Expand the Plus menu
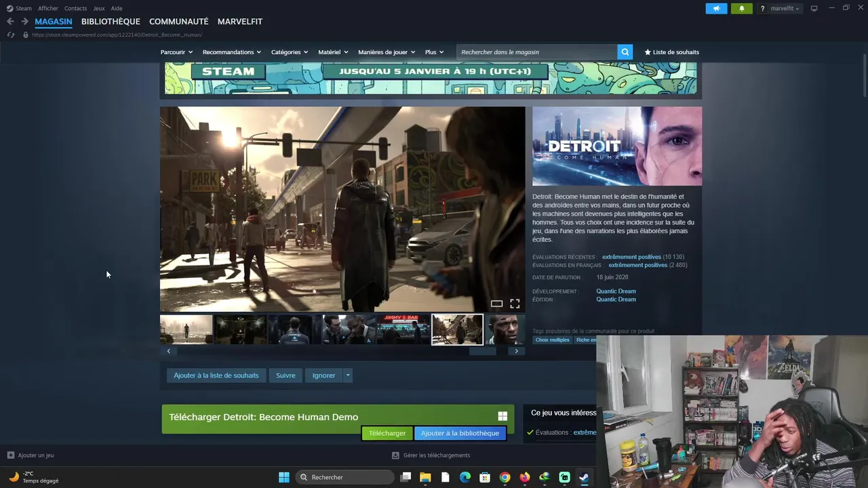 click(434, 52)
